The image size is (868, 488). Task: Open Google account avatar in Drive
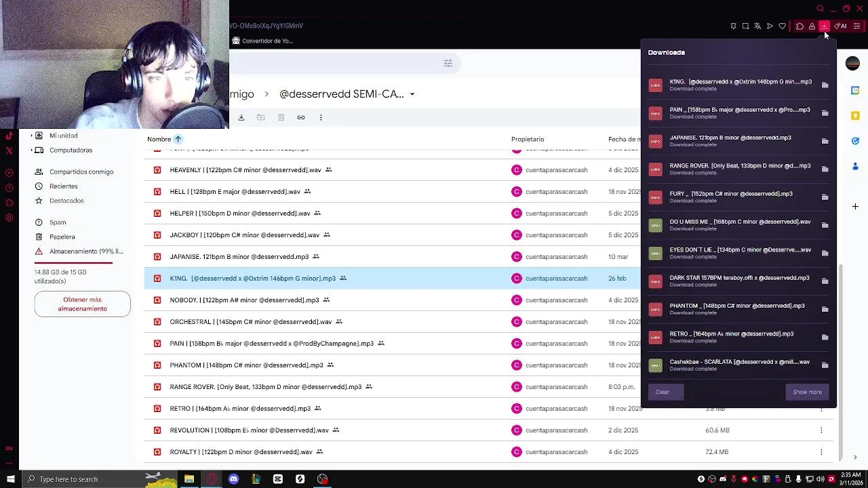point(852,63)
